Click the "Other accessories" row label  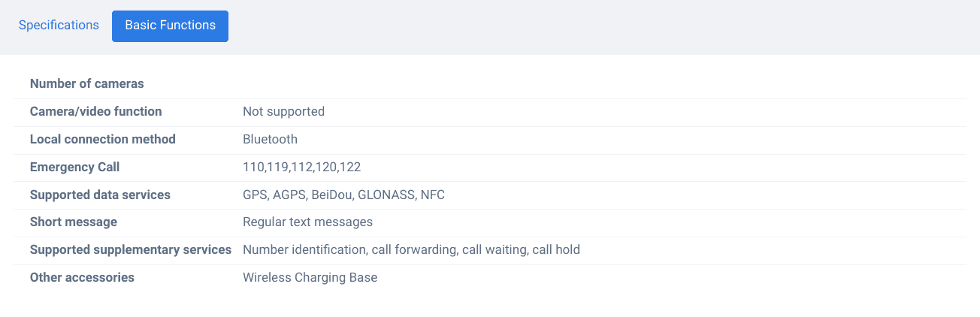click(x=82, y=277)
